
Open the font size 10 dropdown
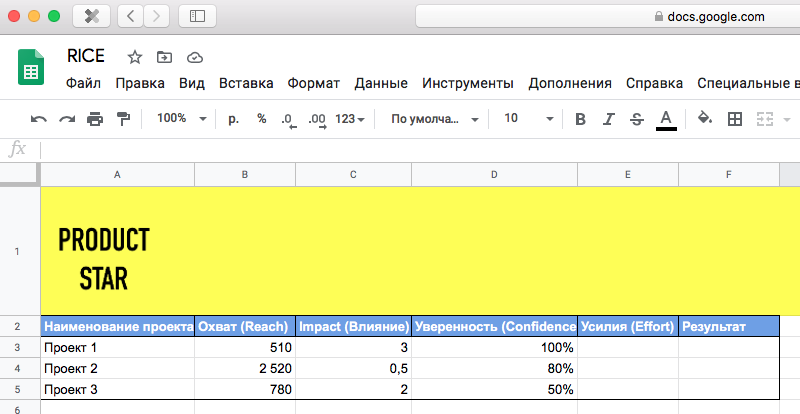529,118
